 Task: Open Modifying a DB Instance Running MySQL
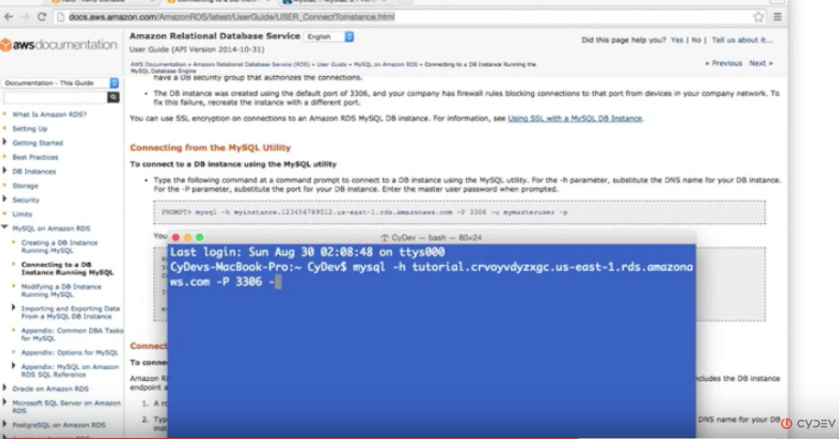pyautogui.click(x=61, y=290)
